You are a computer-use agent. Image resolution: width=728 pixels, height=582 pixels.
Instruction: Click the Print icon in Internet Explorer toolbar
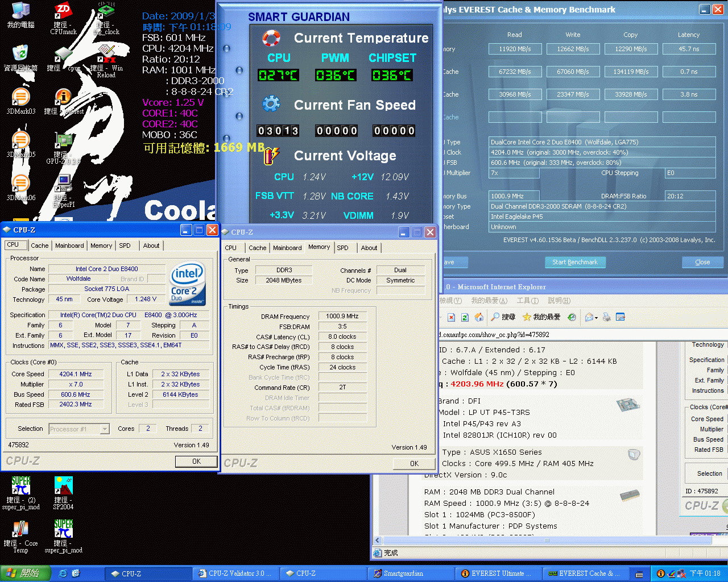pos(607,317)
